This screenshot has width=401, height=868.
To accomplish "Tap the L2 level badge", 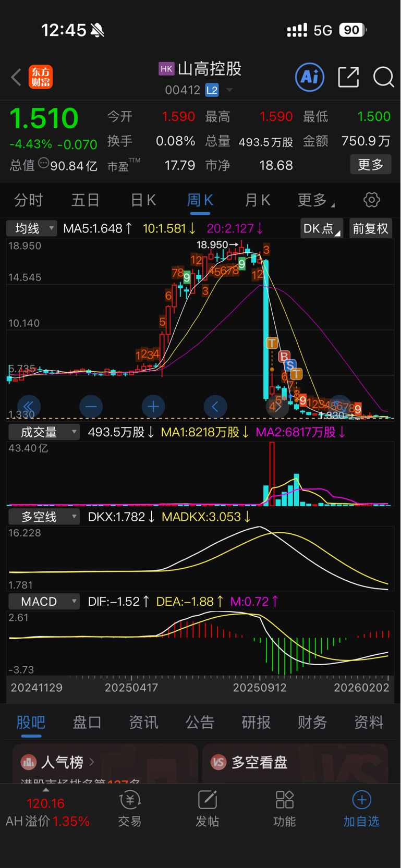I will pos(212,90).
